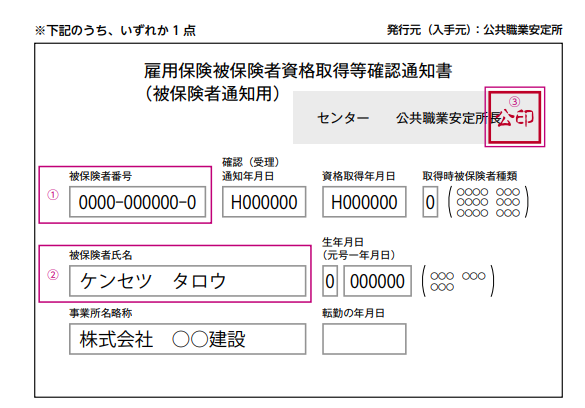Click the 公共職業安定所長 text
This screenshot has height=408, width=585.
tap(448, 118)
